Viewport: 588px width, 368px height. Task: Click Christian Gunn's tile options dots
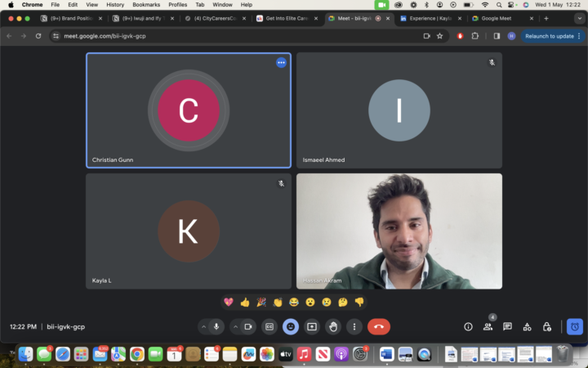click(x=281, y=63)
